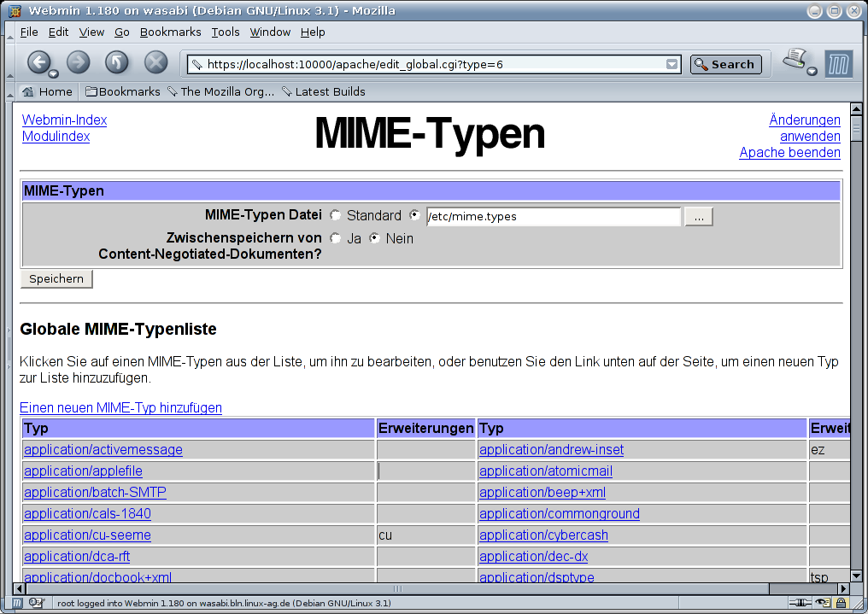
Task: Open the Window menu
Action: click(x=270, y=32)
